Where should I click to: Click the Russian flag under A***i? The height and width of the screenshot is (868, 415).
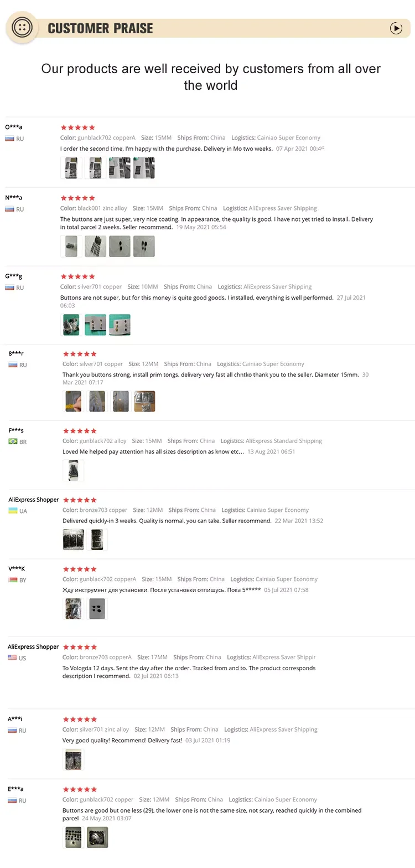pos(12,730)
